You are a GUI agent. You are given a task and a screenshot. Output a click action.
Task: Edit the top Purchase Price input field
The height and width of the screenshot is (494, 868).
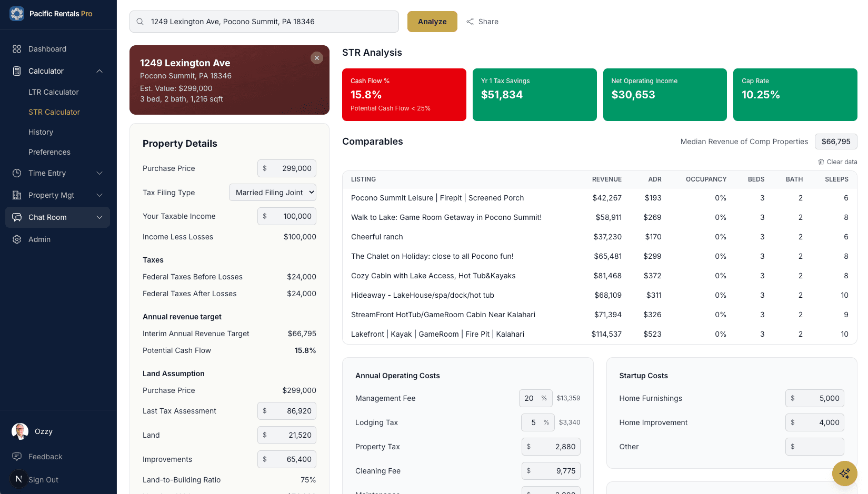(287, 168)
